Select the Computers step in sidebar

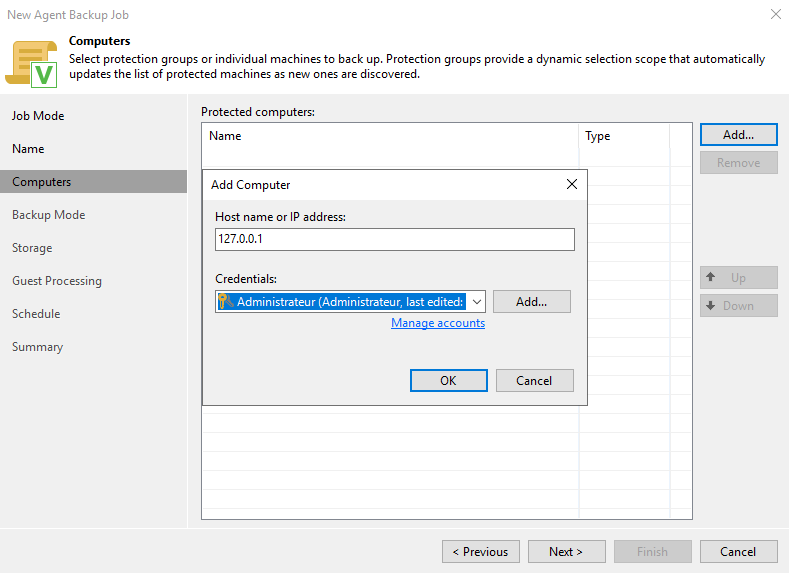point(42,182)
